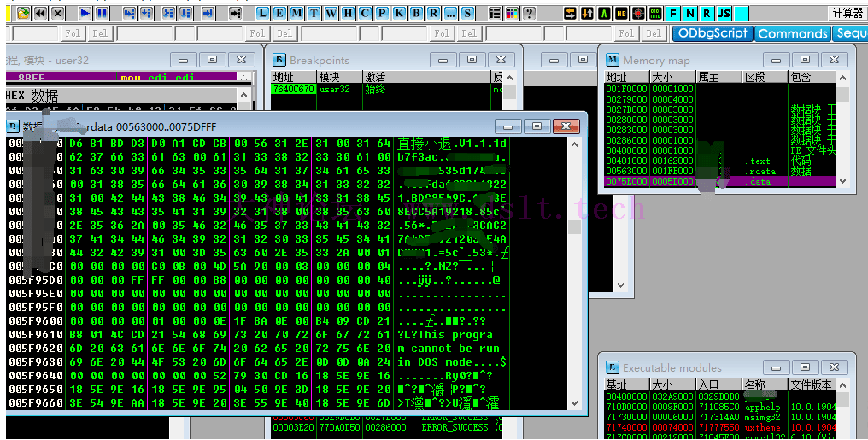The height and width of the screenshot is (440, 868).
Task: Click the Step over toolbar icon
Action: click(x=146, y=13)
